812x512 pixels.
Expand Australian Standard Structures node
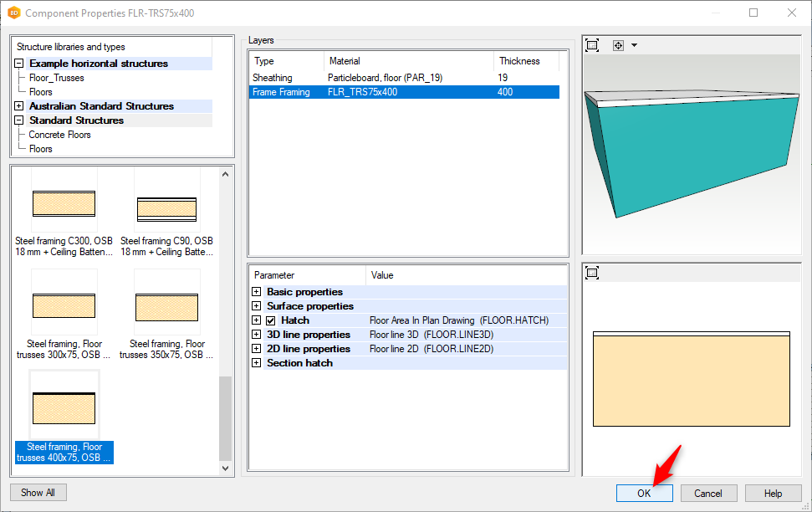coord(18,106)
